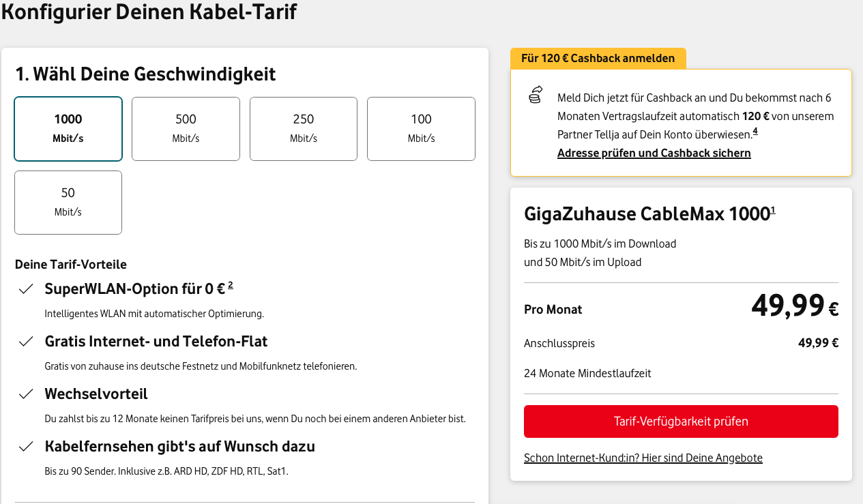Pick the 250 Mbit/s speed option

pyautogui.click(x=303, y=128)
